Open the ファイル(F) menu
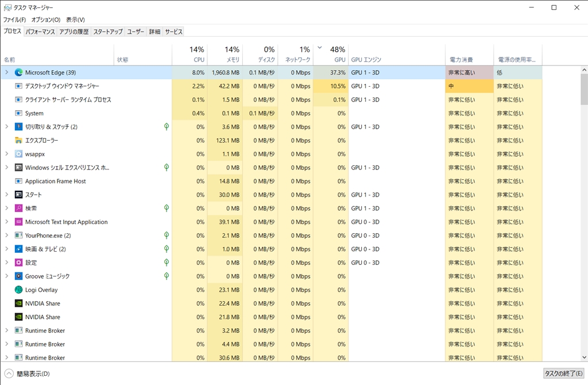The image size is (588, 385). 14,20
